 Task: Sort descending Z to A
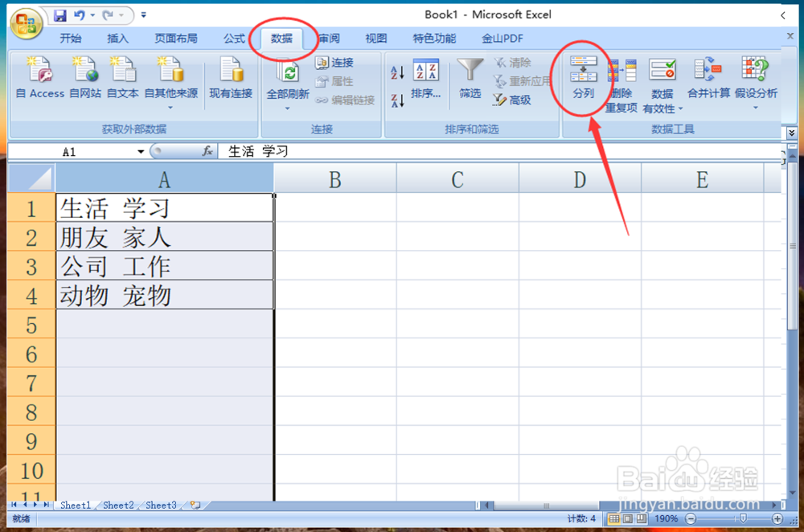click(x=397, y=100)
